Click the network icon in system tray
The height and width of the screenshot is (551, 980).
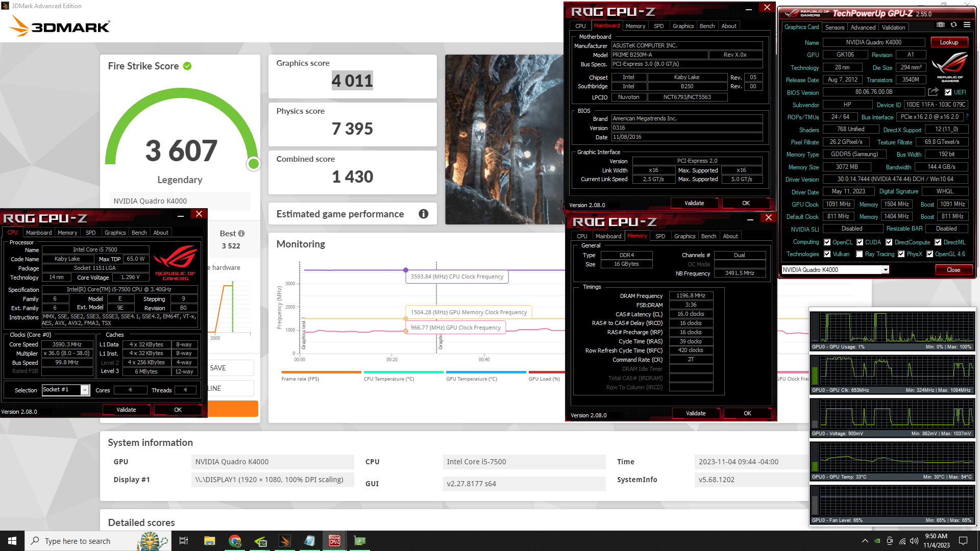coord(902,541)
